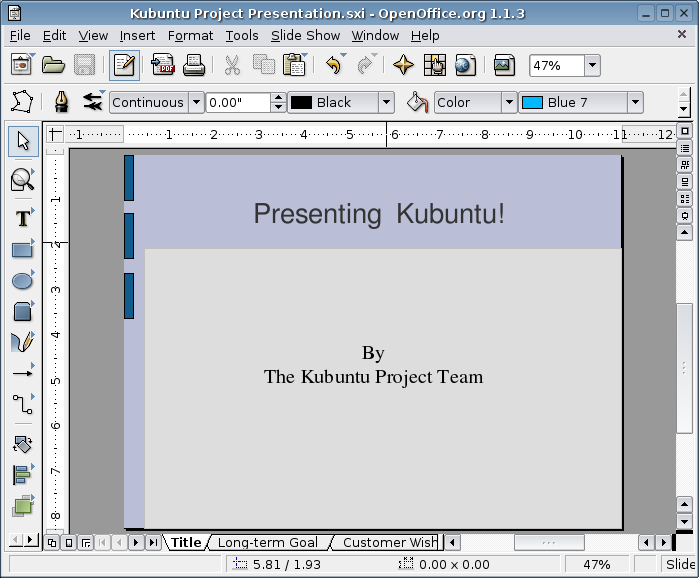Select the 3D Objects cube tool
This screenshot has height=578, width=699.
pyautogui.click(x=22, y=311)
